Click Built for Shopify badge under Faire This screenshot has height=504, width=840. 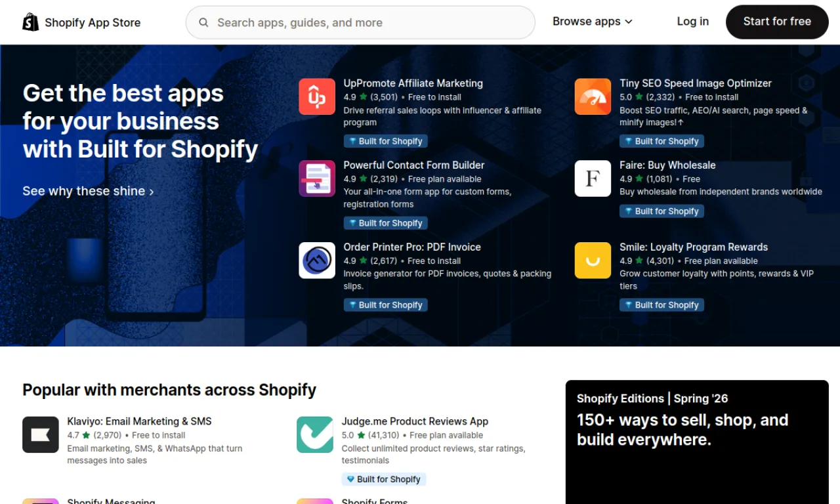pyautogui.click(x=662, y=211)
